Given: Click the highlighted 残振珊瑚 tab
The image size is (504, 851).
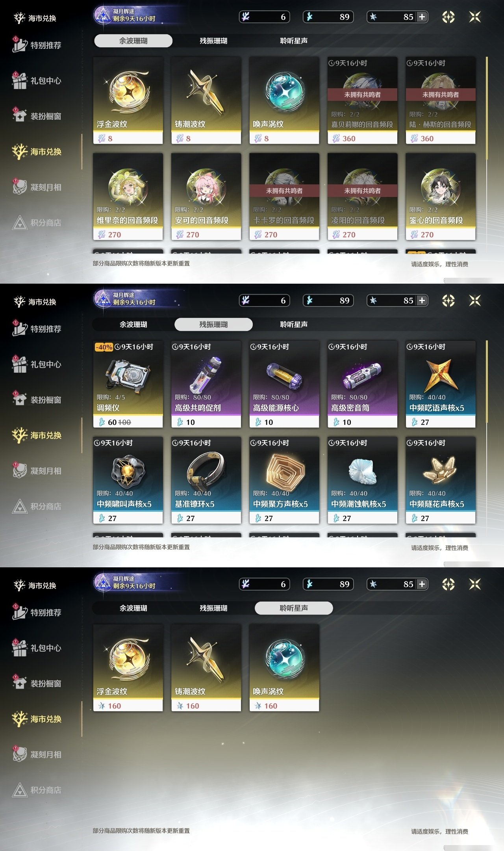Looking at the screenshot, I should [x=213, y=325].
